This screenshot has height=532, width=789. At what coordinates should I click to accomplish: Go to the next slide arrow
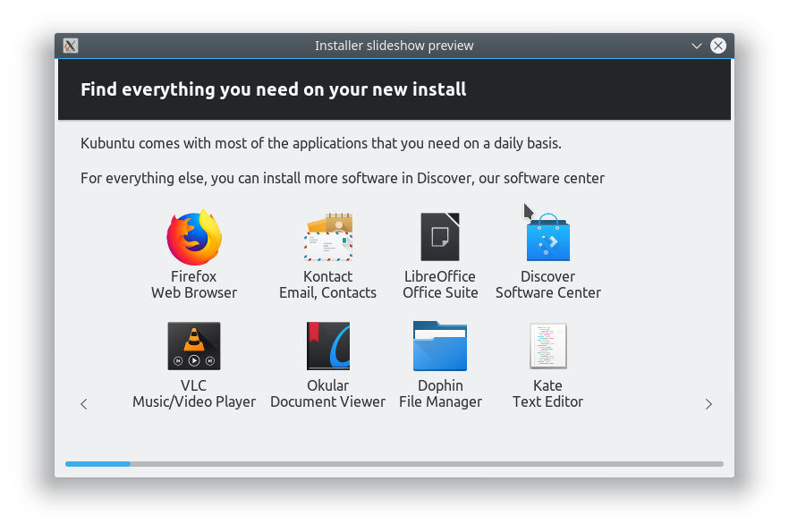(x=708, y=404)
